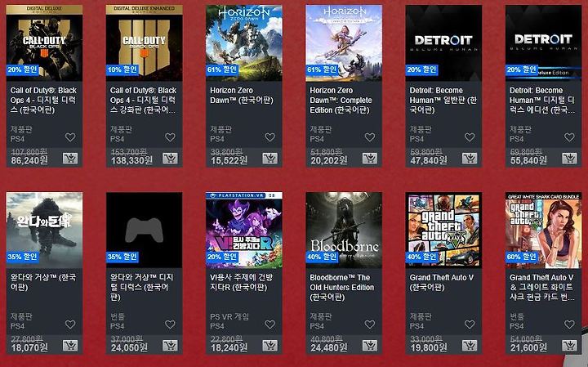The height and width of the screenshot is (367, 588).
Task: Add Grand Theft Auto V 19,800원 to cart
Action: (x=470, y=346)
